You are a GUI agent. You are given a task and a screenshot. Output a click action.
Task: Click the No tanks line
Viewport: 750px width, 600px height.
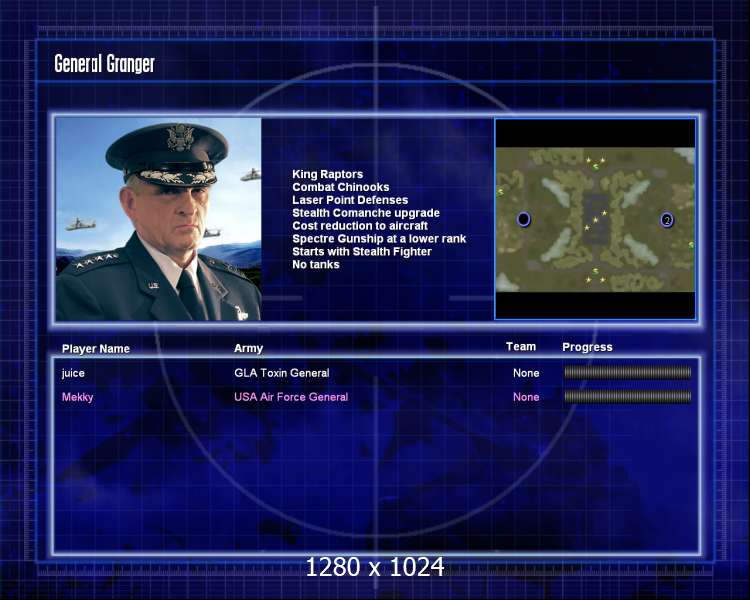(x=316, y=265)
